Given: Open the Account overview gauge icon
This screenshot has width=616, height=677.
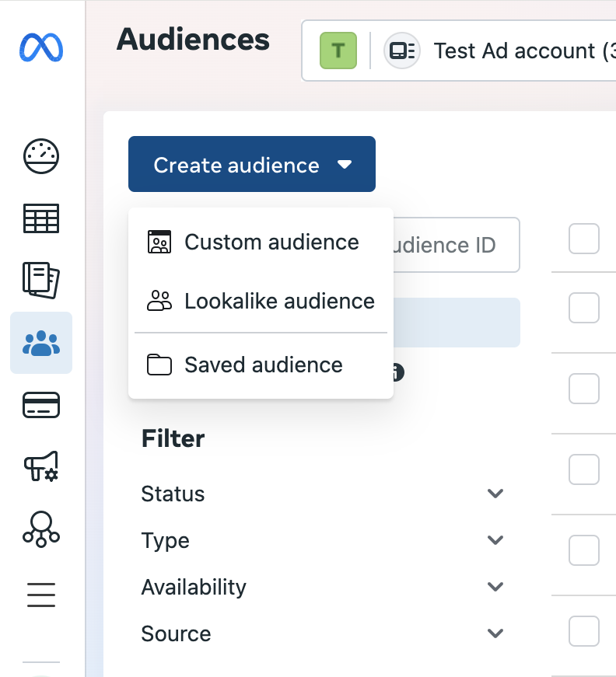Looking at the screenshot, I should click(x=41, y=156).
